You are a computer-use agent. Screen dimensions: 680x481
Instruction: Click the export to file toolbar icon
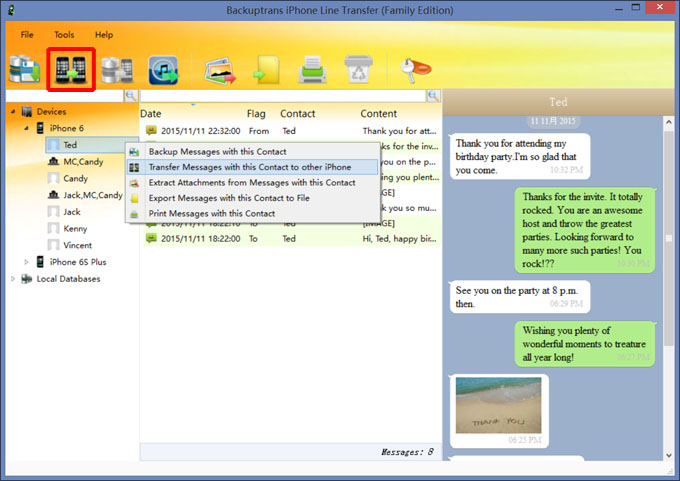[266, 70]
